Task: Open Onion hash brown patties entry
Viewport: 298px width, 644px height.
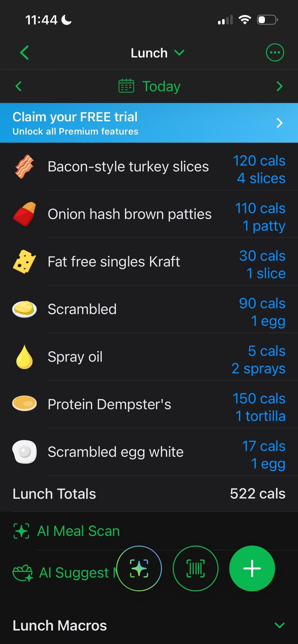Action: pos(130,214)
